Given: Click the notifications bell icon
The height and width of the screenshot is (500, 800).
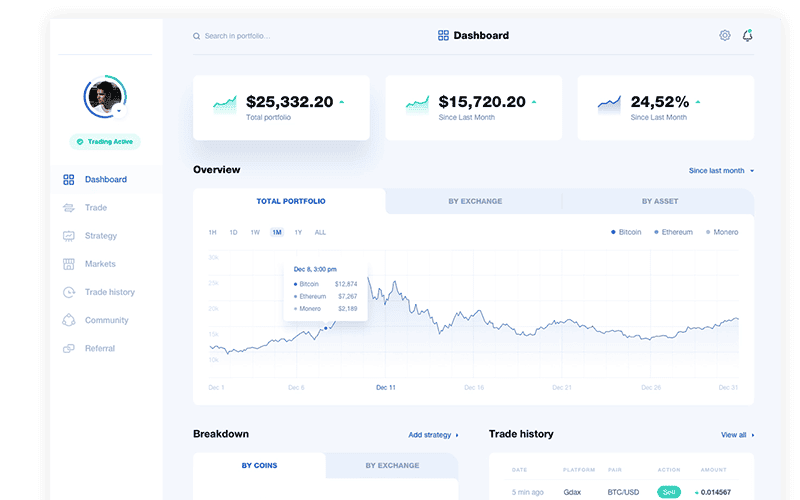Looking at the screenshot, I should (748, 36).
